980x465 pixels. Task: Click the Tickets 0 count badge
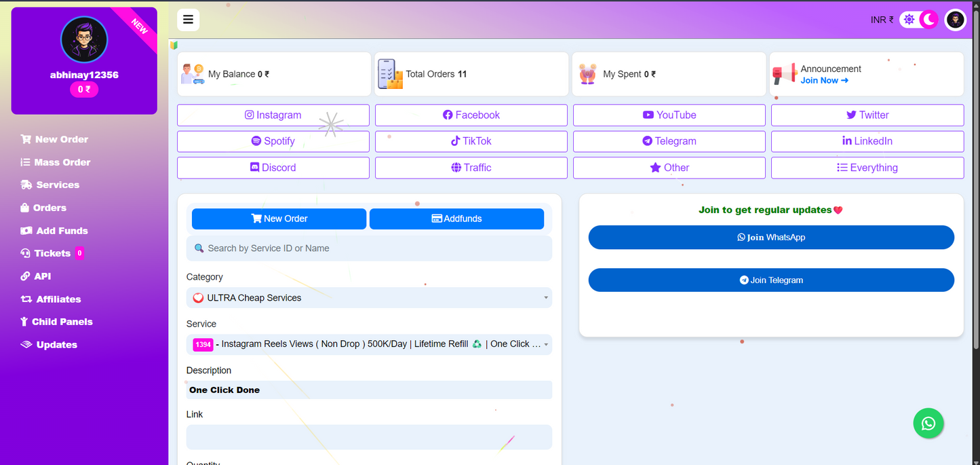[x=79, y=253]
